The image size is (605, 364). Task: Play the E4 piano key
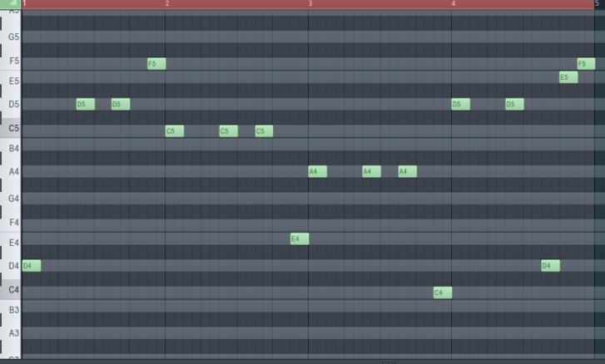(11, 243)
